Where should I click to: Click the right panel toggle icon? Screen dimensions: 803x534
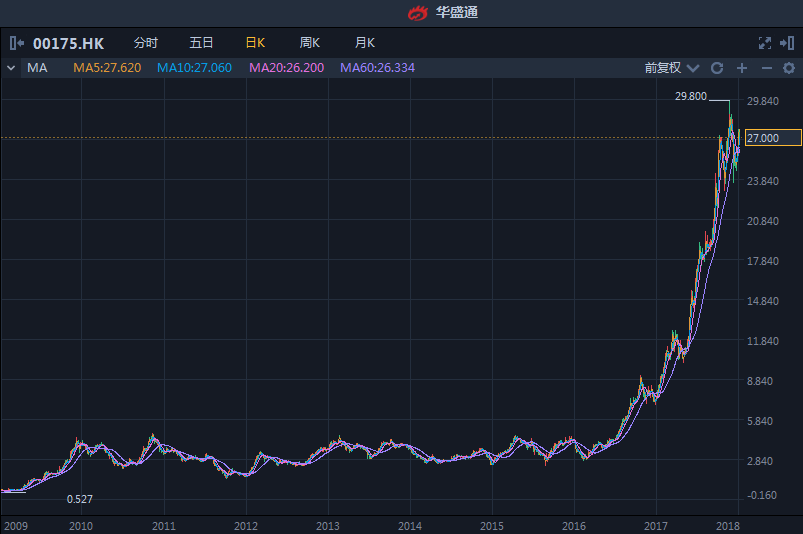[788, 43]
